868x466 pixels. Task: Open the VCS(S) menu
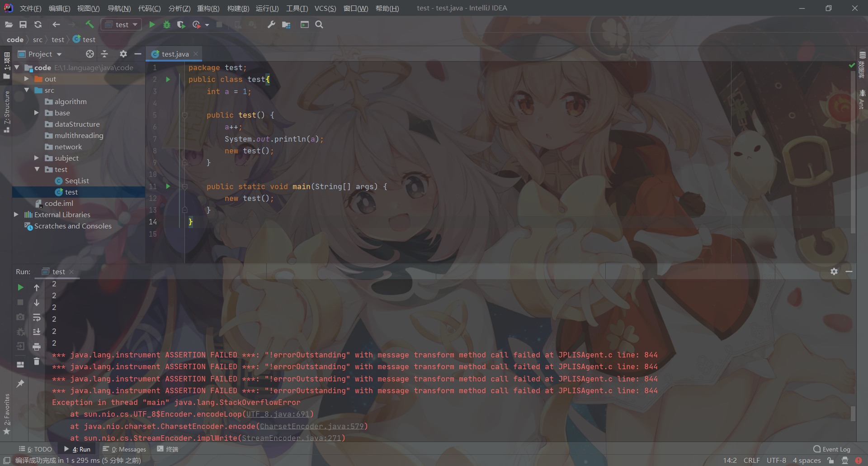[325, 8]
